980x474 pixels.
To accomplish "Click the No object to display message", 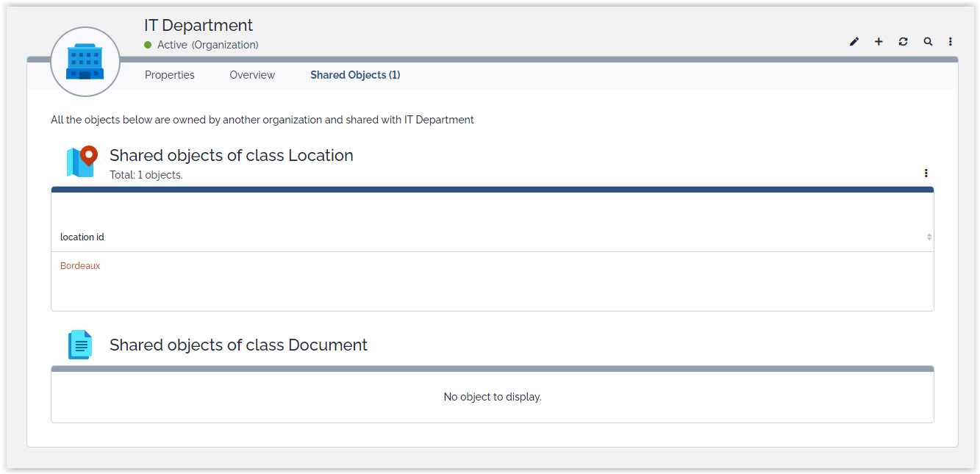I will pos(492,397).
